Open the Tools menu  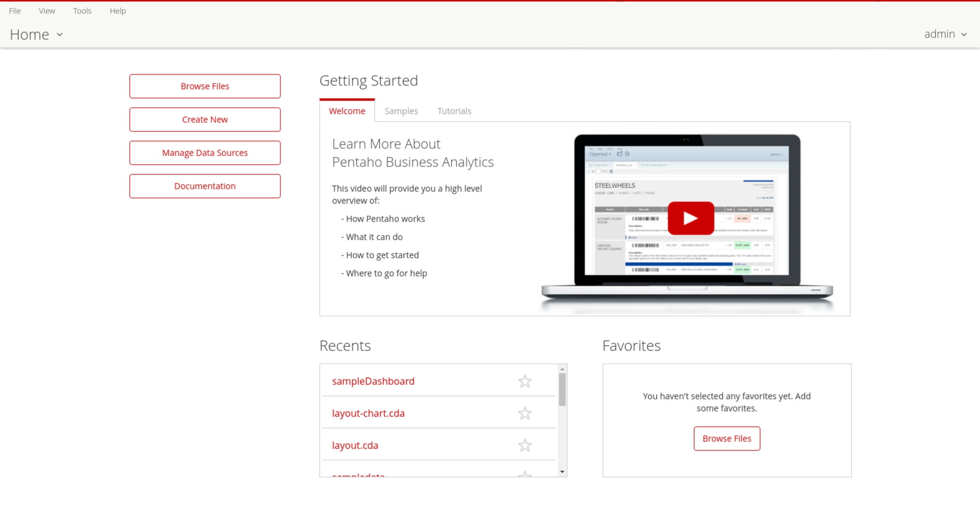(x=82, y=11)
